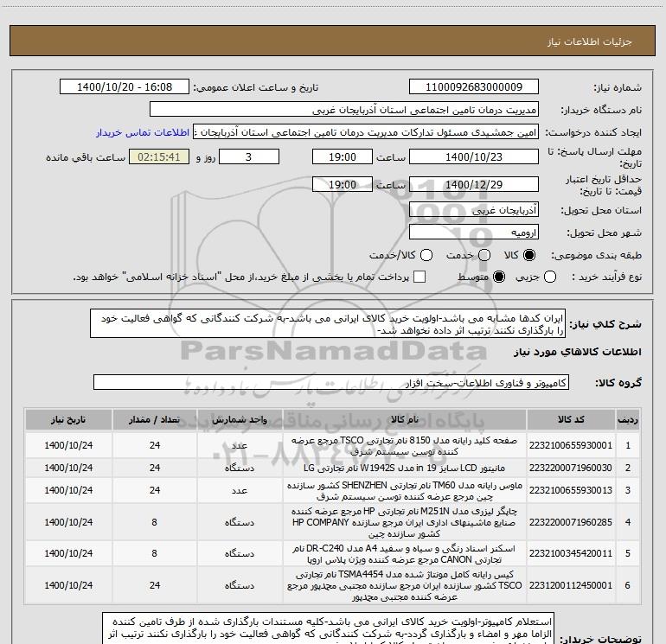Select the کالا radio button
Screen dimensions: 666x644
click(529, 255)
